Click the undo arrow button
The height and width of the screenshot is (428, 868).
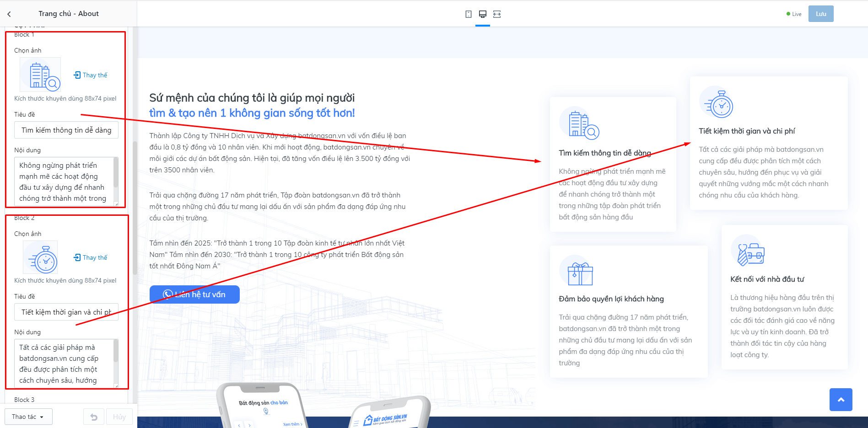[x=94, y=417]
